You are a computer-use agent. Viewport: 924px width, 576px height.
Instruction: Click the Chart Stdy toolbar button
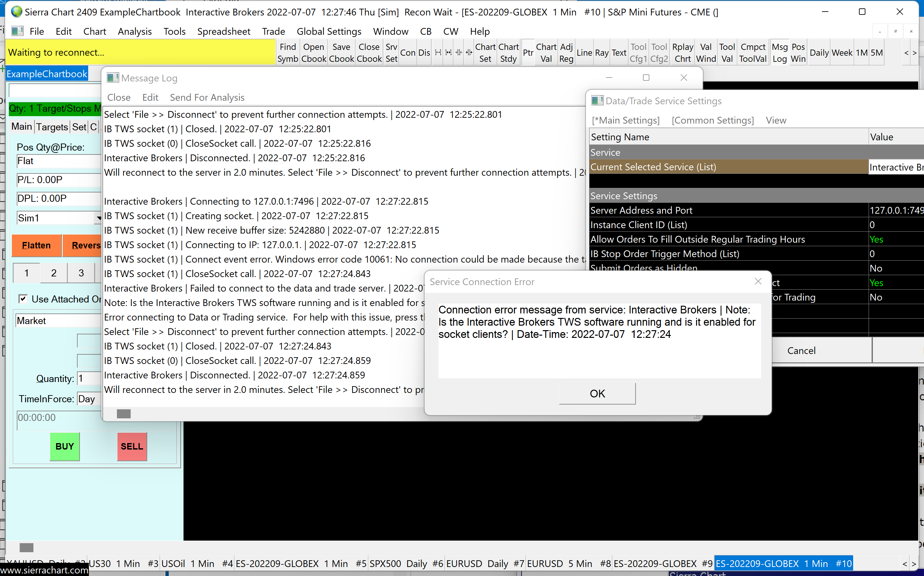click(508, 52)
